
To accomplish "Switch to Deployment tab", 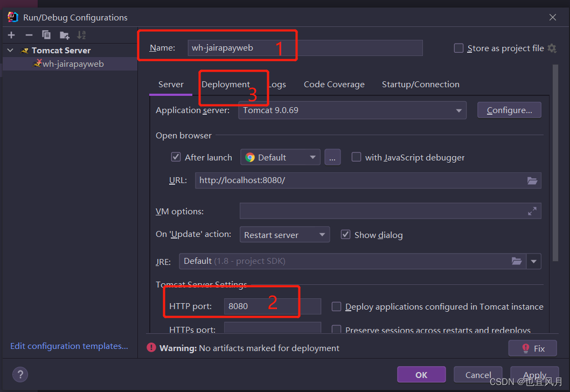I will pos(226,85).
